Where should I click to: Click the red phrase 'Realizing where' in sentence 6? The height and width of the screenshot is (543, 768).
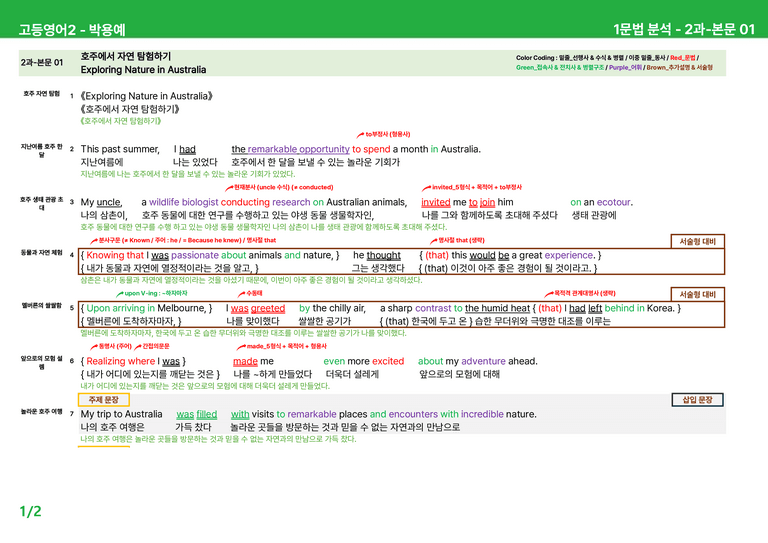(x=120, y=361)
